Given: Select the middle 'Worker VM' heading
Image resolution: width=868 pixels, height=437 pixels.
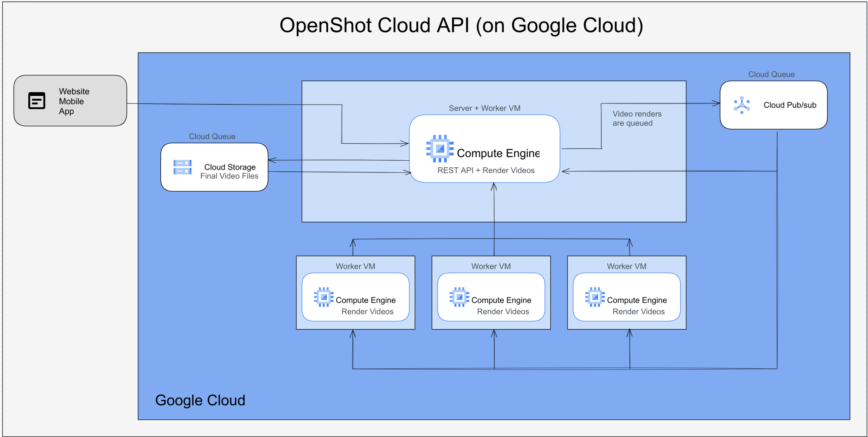Looking at the screenshot, I should coord(491,267).
